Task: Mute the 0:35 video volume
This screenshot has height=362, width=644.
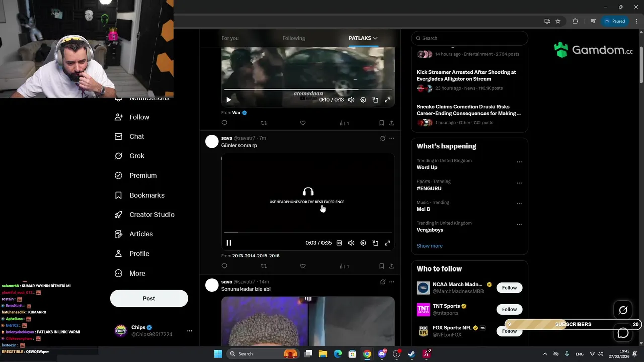Action: click(351, 243)
